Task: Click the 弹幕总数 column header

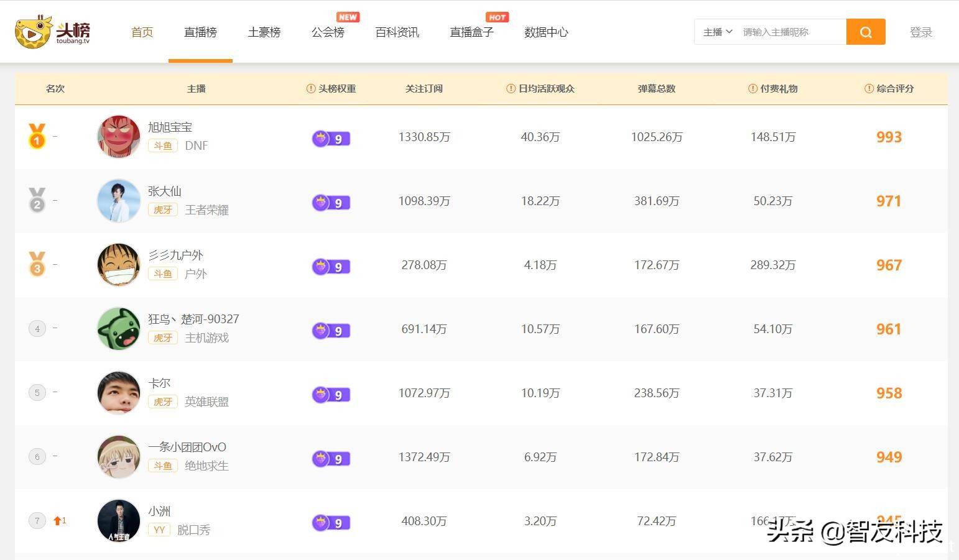Action: 656,89
